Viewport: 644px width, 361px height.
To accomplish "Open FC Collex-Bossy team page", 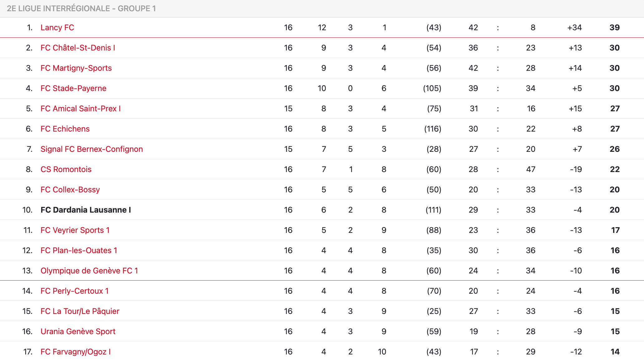I will click(70, 190).
